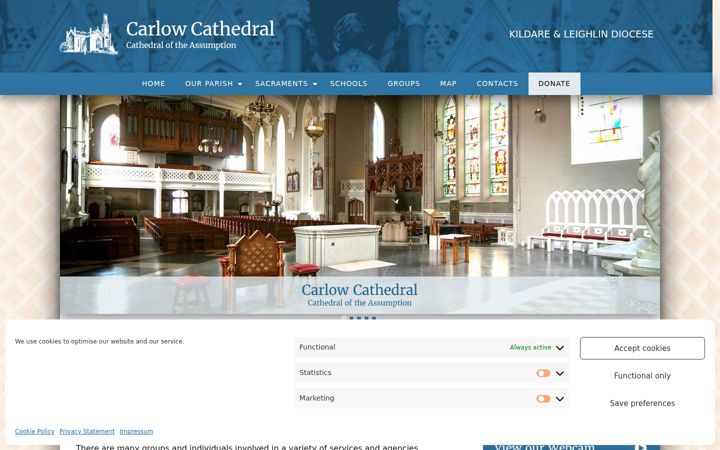Click Save preferences
Image resolution: width=720 pixels, height=450 pixels.
click(x=642, y=403)
